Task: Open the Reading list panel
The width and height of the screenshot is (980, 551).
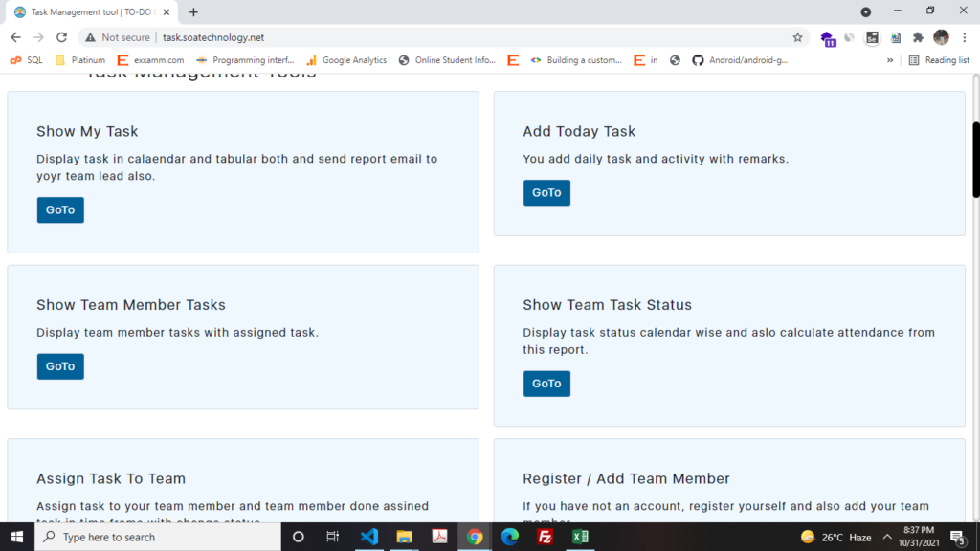Action: pos(939,60)
